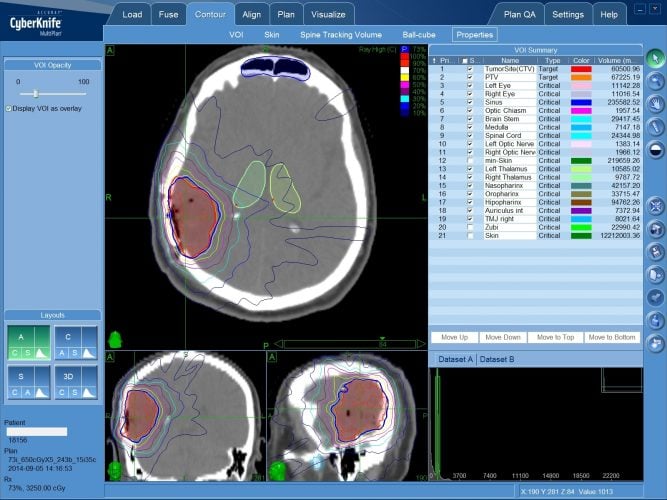This screenshot has height=500, width=667.
Task: Toggle Display VOI as overlay checkbox
Action: click(9, 108)
